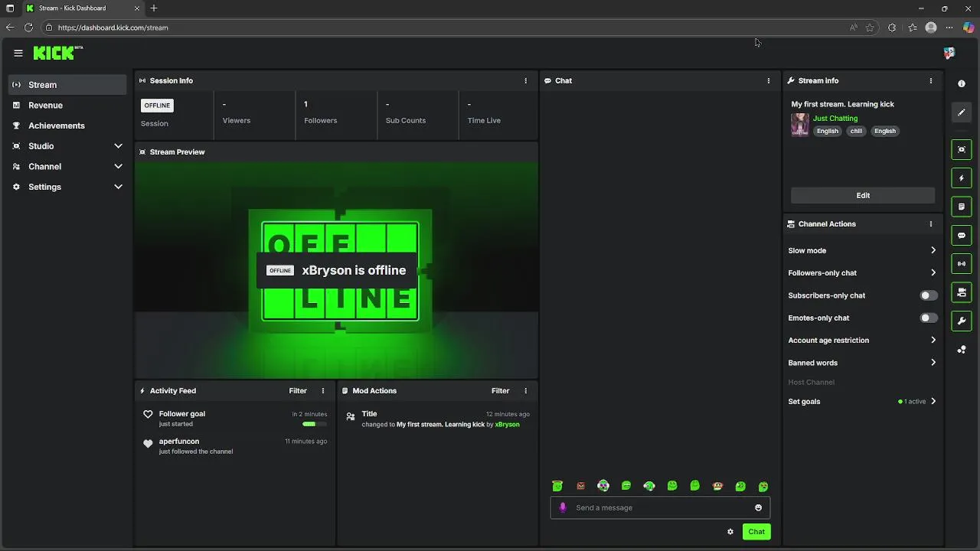Toggle Emotes-only chat switch
This screenshot has width=980, height=551.
928,318
